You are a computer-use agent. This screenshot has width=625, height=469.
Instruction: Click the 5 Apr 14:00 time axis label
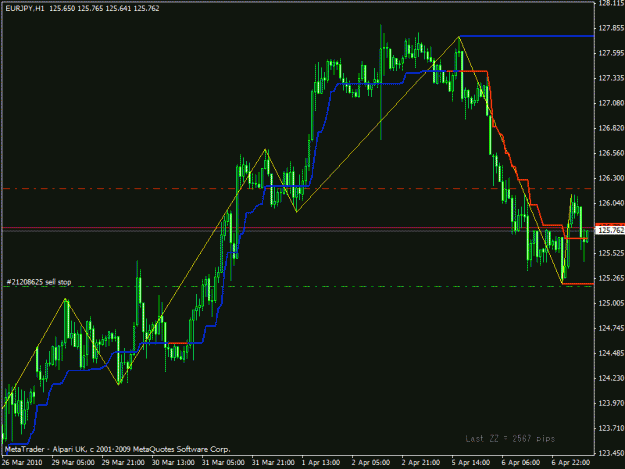[x=471, y=463]
